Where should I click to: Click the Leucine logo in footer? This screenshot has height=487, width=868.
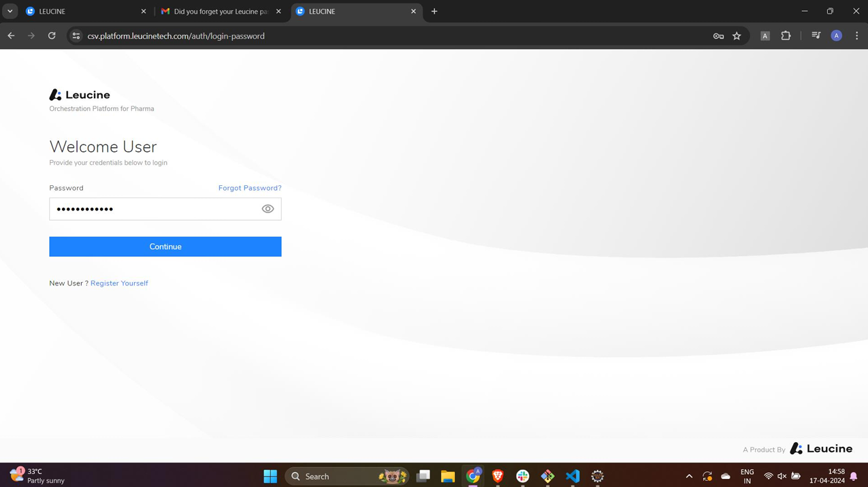[821, 449]
